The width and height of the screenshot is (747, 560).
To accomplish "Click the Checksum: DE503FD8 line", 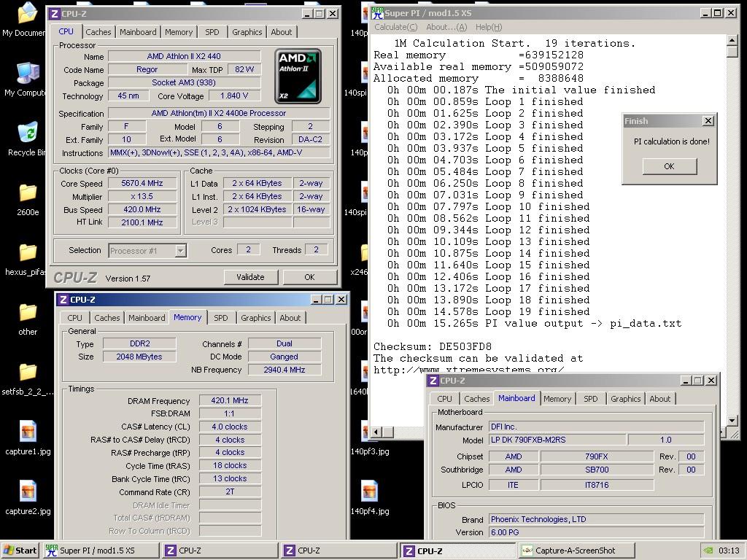I will tap(432, 346).
